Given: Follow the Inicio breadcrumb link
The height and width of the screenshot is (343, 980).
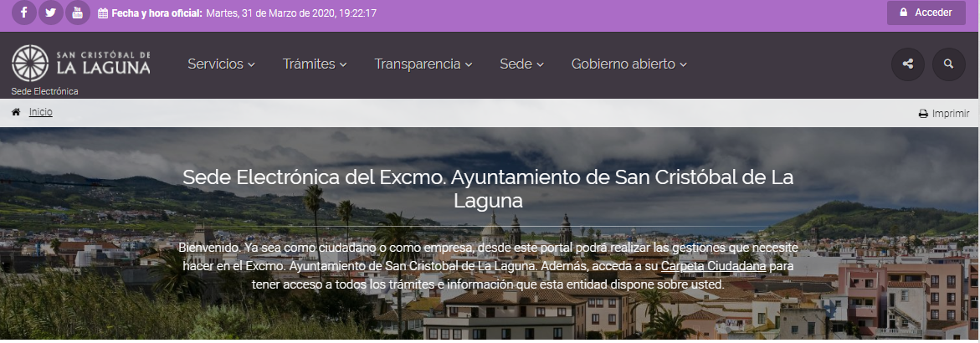Looking at the screenshot, I should click(41, 112).
